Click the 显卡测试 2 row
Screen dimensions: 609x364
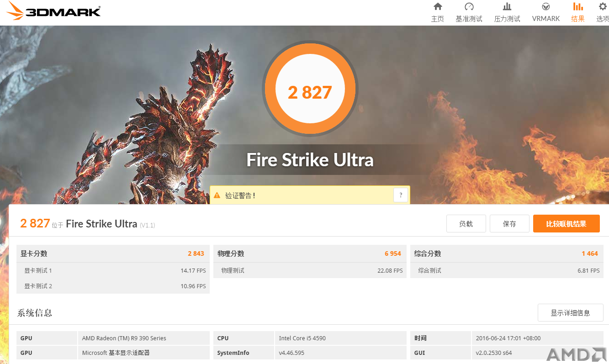click(113, 286)
